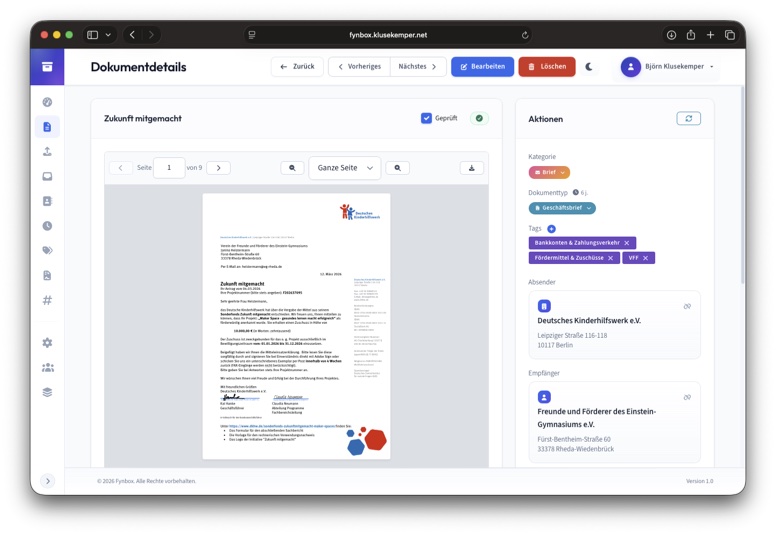Click the hashtag icon in sidebar
776x535 pixels.
[47, 300]
